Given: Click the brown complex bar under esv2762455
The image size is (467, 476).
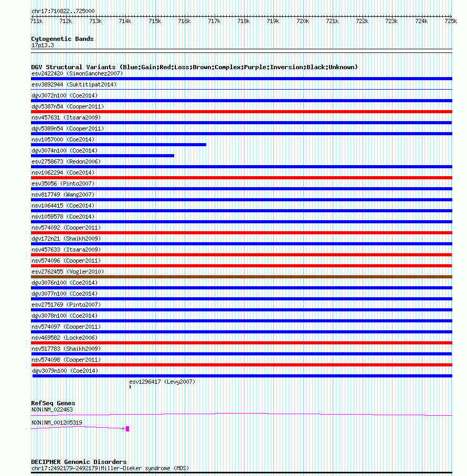Looking at the screenshot, I should point(241,277).
